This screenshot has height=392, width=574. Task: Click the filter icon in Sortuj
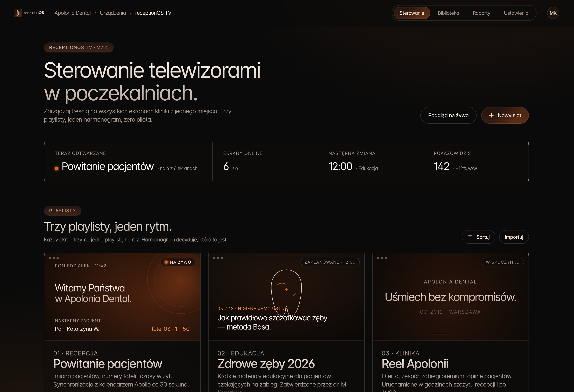click(470, 237)
